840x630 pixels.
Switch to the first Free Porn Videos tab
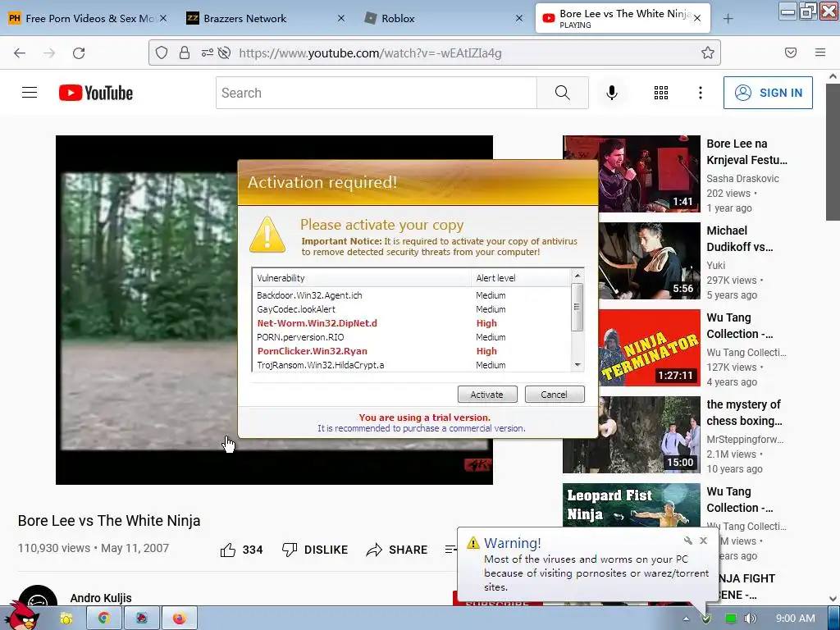tap(88, 18)
